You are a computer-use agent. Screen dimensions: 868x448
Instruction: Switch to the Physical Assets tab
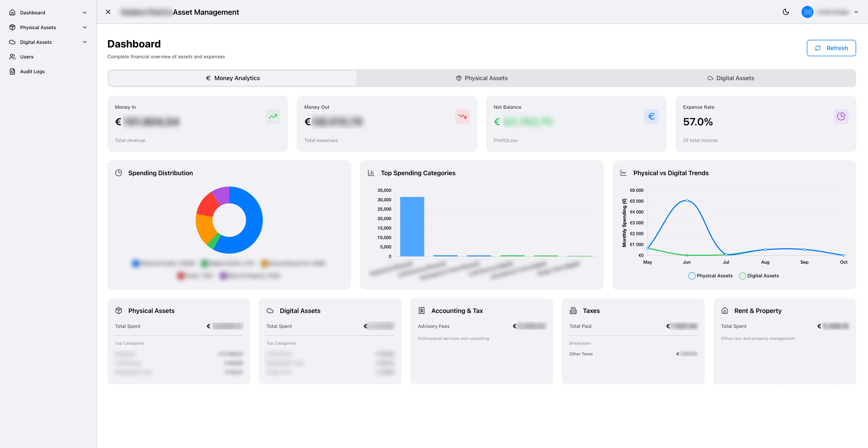click(x=481, y=78)
